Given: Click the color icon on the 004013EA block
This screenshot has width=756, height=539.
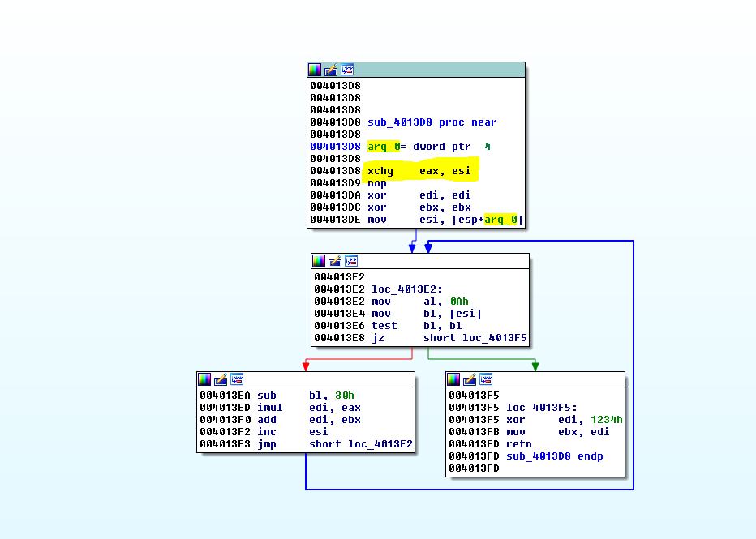Looking at the screenshot, I should click(204, 379).
